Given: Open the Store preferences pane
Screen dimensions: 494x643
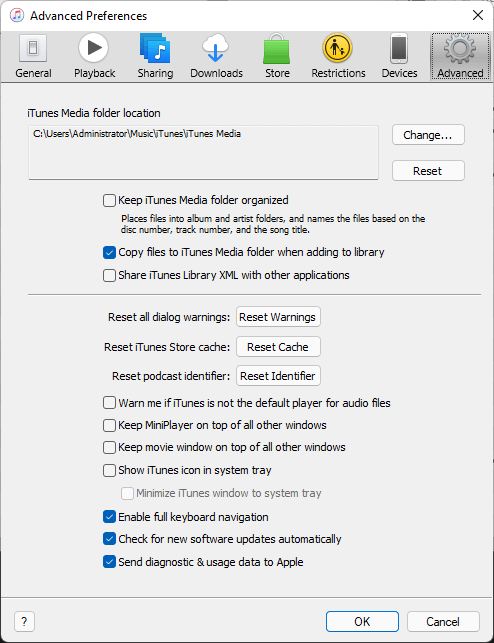Looking at the screenshot, I should (277, 57).
